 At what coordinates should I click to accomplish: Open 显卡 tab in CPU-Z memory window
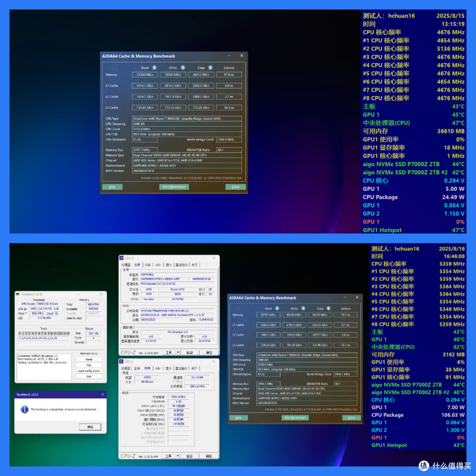coord(168,368)
